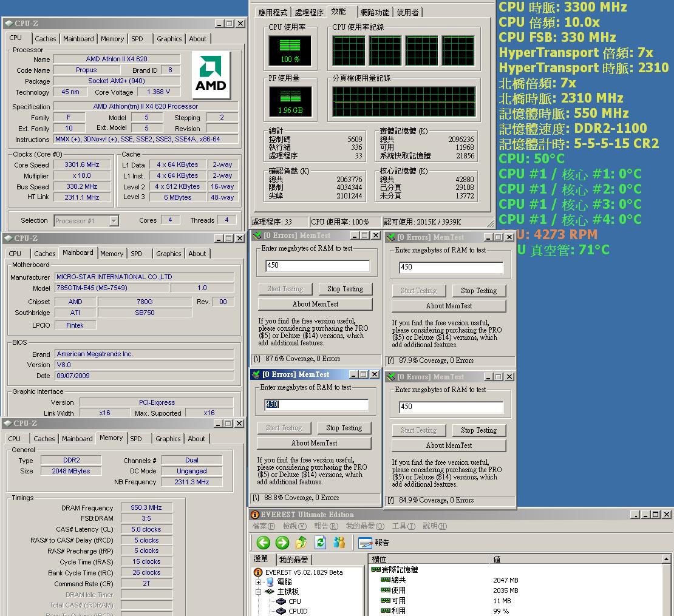
Task: Click the green Forward arrow in EVEREST
Action: pyautogui.click(x=282, y=543)
